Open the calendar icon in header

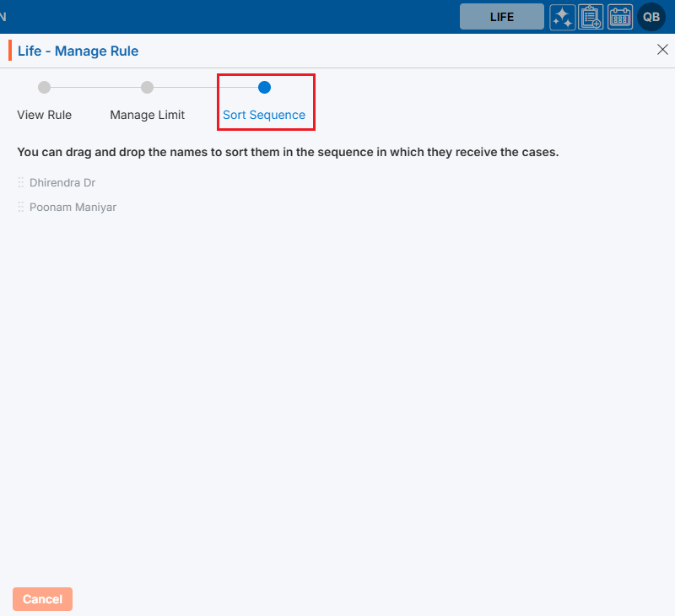[620, 17]
